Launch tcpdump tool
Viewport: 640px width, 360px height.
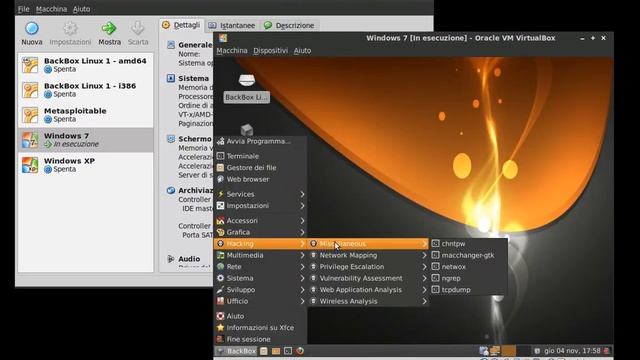[x=469, y=290]
